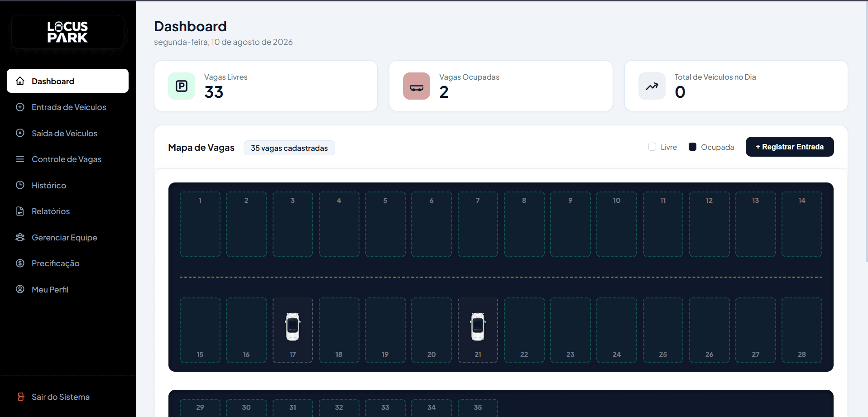Select free parking spot 1
The image size is (868, 417).
pos(200,224)
